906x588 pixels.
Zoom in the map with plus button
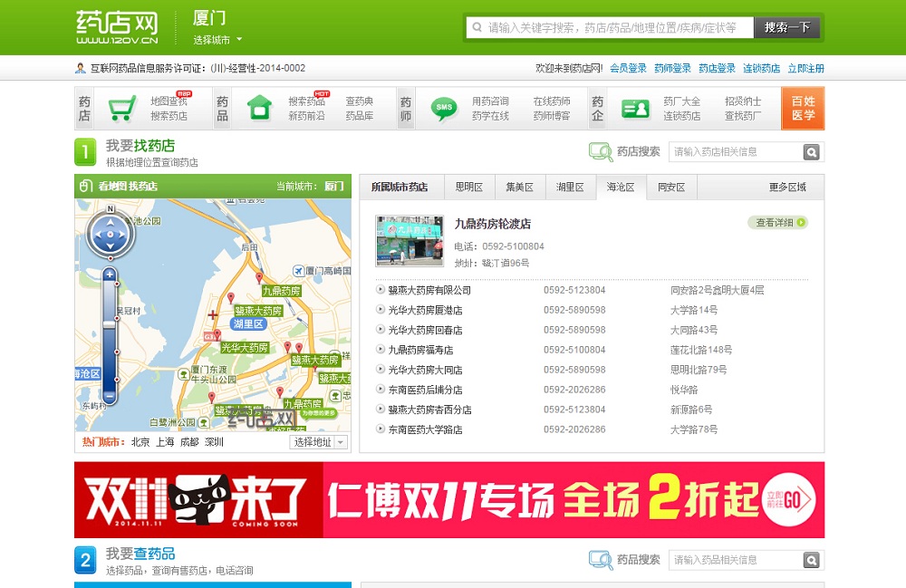pyautogui.click(x=110, y=274)
